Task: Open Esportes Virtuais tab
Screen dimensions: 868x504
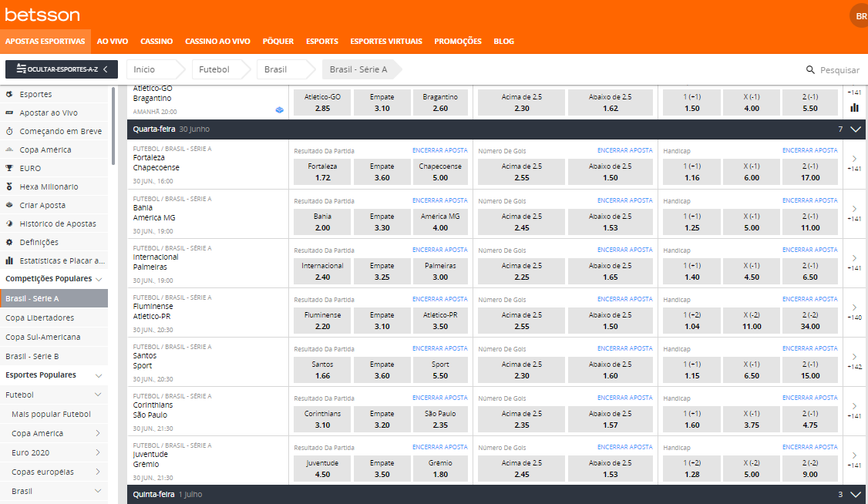Action: point(386,42)
